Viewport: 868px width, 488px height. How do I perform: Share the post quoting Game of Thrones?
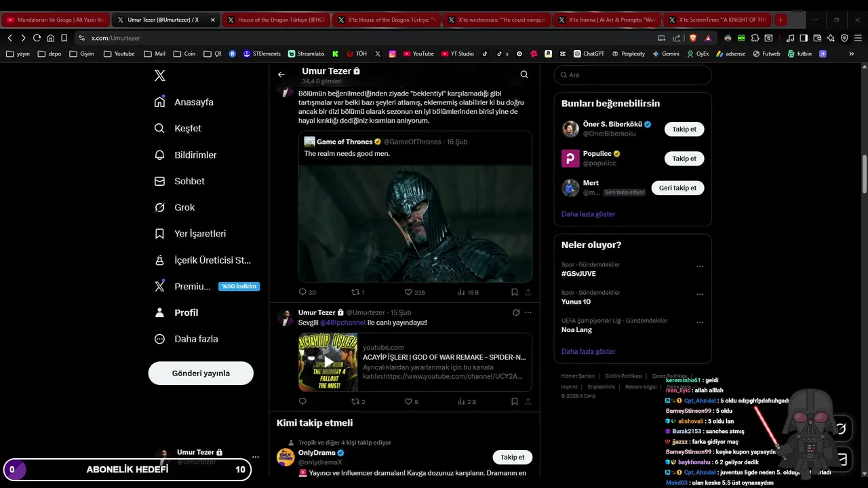[x=528, y=292]
